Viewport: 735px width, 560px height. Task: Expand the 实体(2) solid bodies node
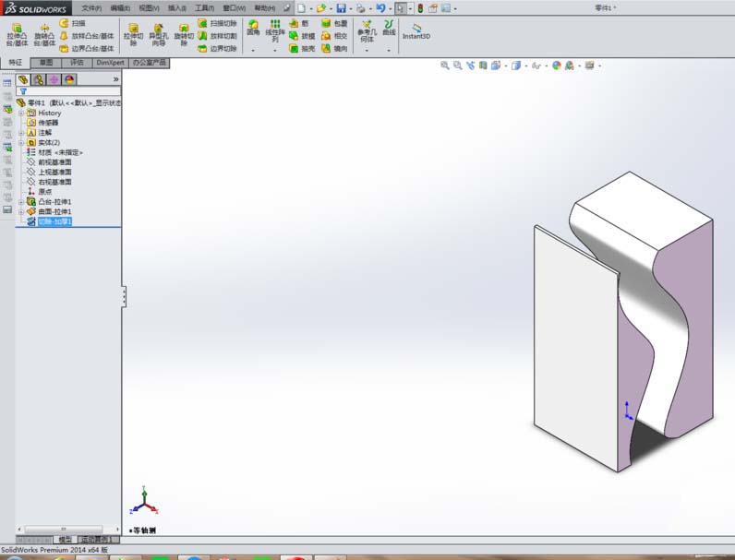click(21, 143)
